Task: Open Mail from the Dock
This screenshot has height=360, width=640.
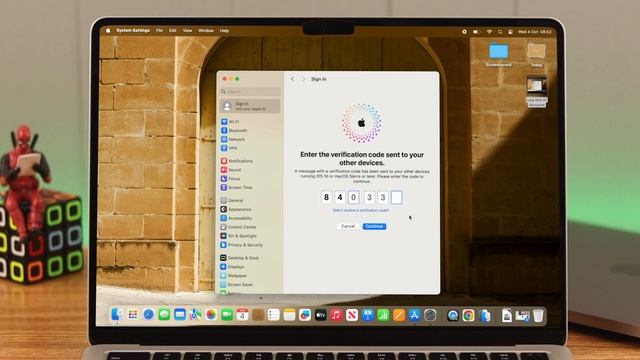Action: (x=180, y=314)
